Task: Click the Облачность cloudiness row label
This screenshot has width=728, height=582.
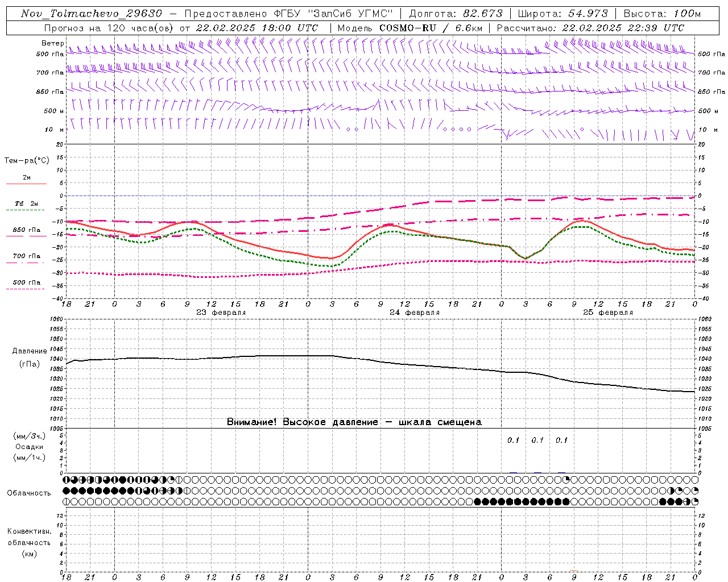Action: click(x=29, y=493)
